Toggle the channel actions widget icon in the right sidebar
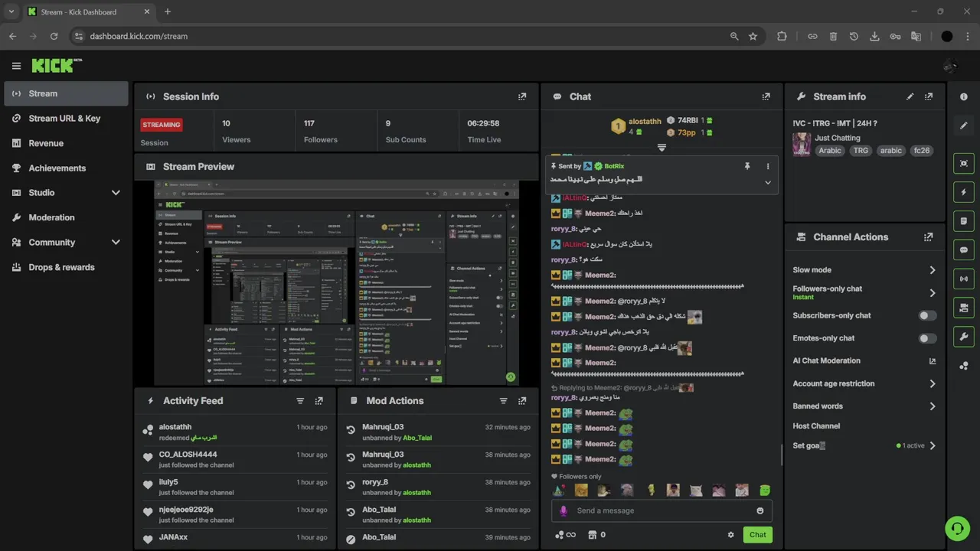The width and height of the screenshot is (980, 551). coord(964,308)
